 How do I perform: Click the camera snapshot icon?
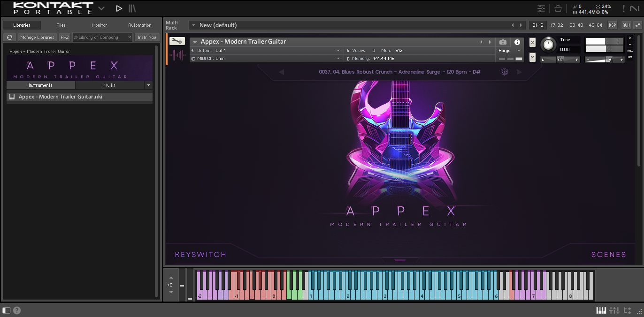click(x=503, y=42)
